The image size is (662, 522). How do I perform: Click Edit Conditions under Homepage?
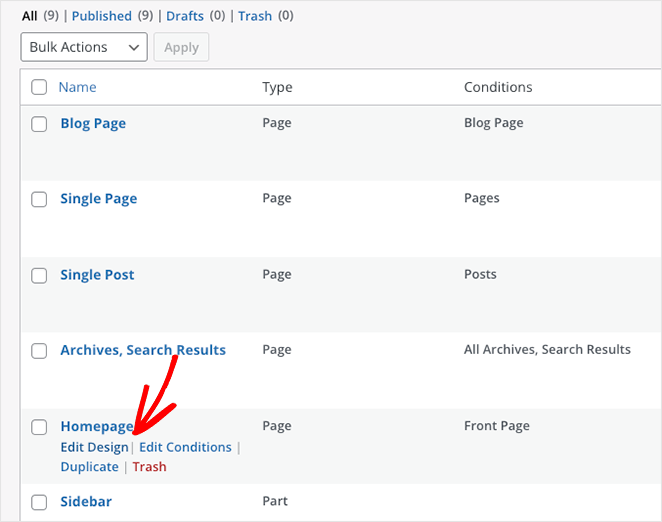185,447
